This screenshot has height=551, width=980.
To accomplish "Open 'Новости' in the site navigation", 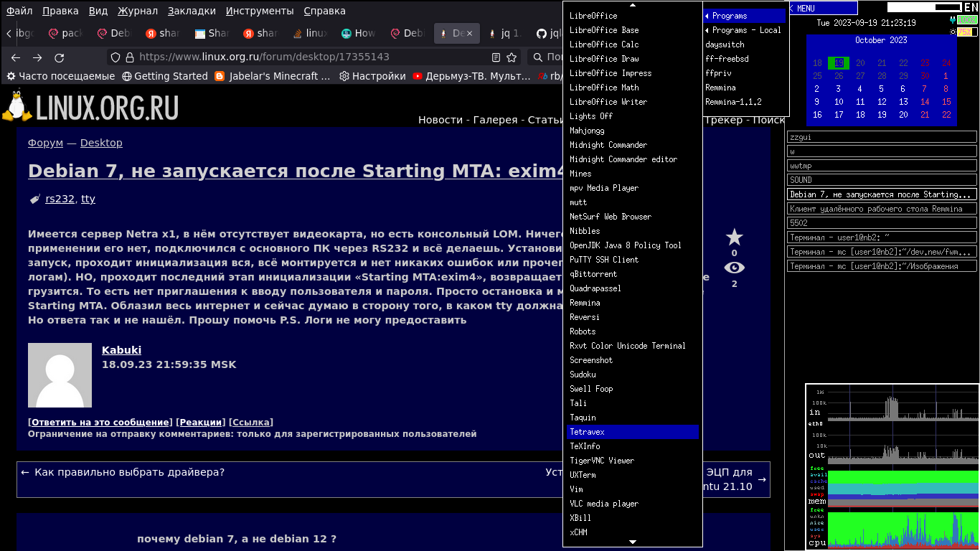I will pyautogui.click(x=440, y=120).
